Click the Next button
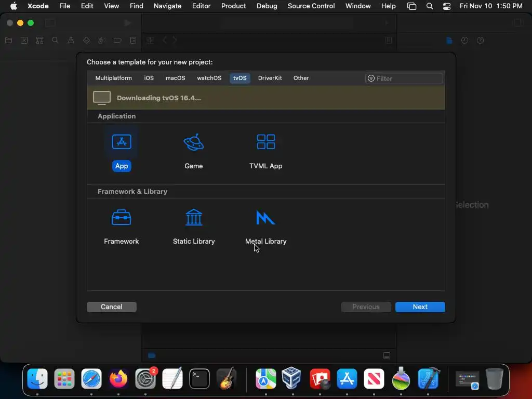The width and height of the screenshot is (532, 399). point(420,307)
